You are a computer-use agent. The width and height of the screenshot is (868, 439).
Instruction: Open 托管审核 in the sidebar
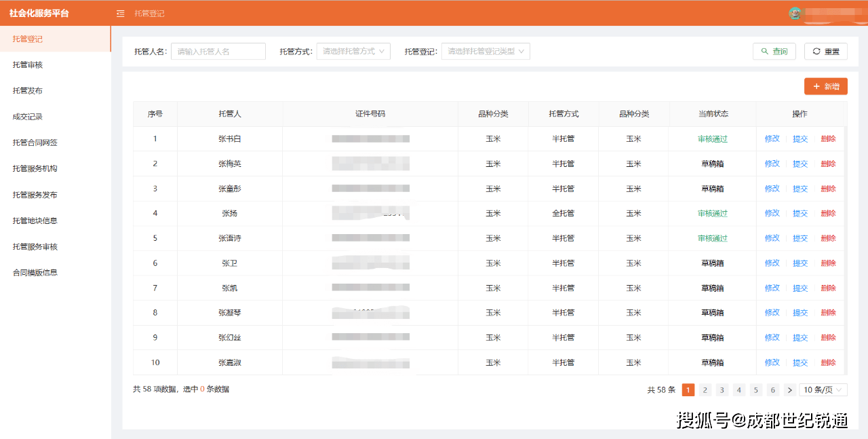[x=28, y=65]
